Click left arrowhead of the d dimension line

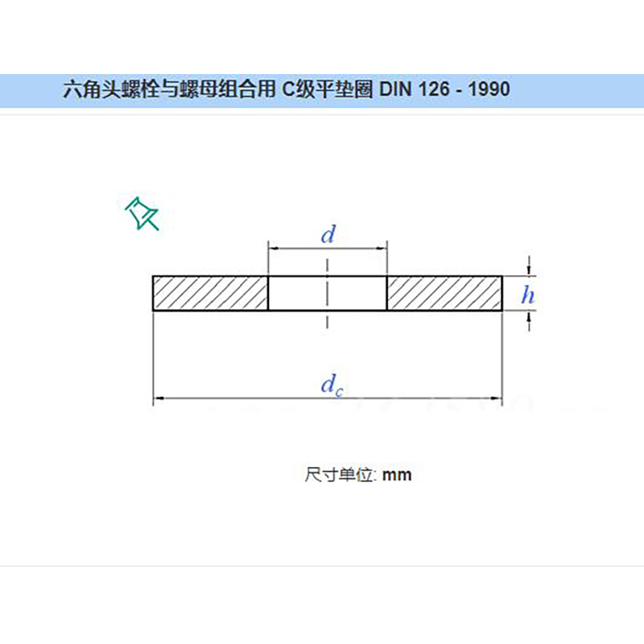click(273, 249)
